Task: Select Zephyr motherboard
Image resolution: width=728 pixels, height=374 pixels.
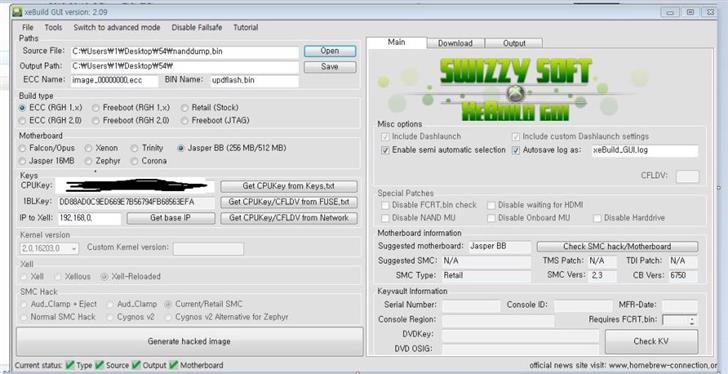Action: tap(103, 161)
